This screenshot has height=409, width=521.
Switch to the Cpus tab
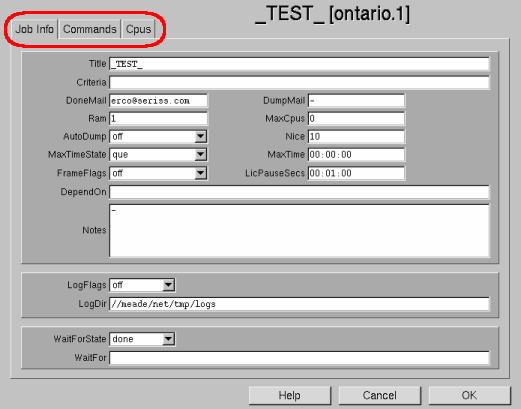[138, 29]
